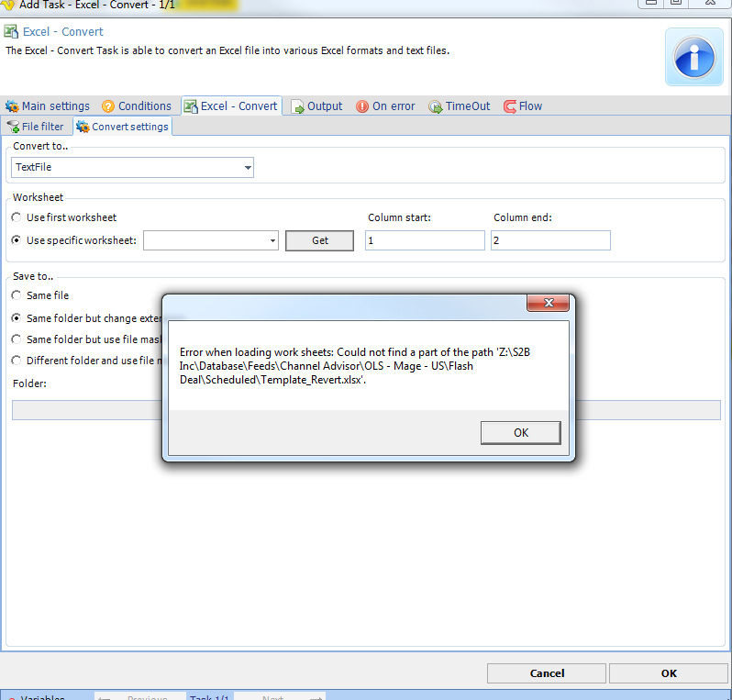
Task: Click the Main settings tab icon
Action: [x=12, y=106]
